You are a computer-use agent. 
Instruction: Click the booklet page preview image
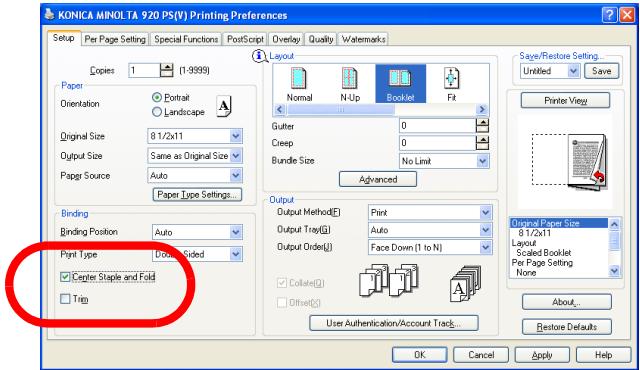pos(569,162)
